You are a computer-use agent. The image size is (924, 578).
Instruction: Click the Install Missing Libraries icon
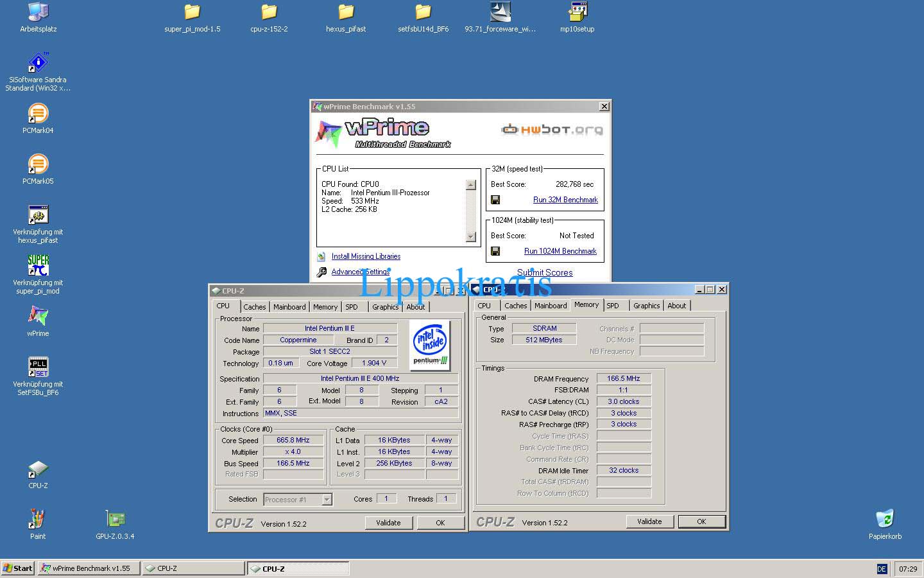tap(321, 256)
